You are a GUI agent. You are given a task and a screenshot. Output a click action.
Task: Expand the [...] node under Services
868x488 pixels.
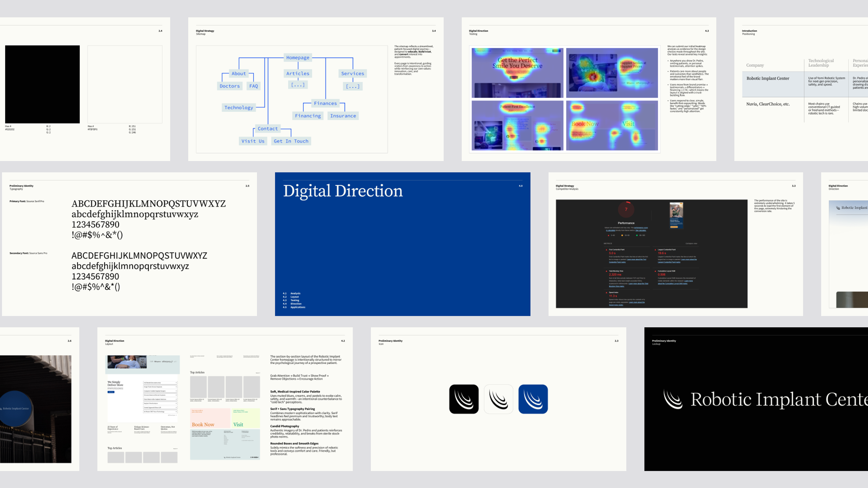[353, 86]
